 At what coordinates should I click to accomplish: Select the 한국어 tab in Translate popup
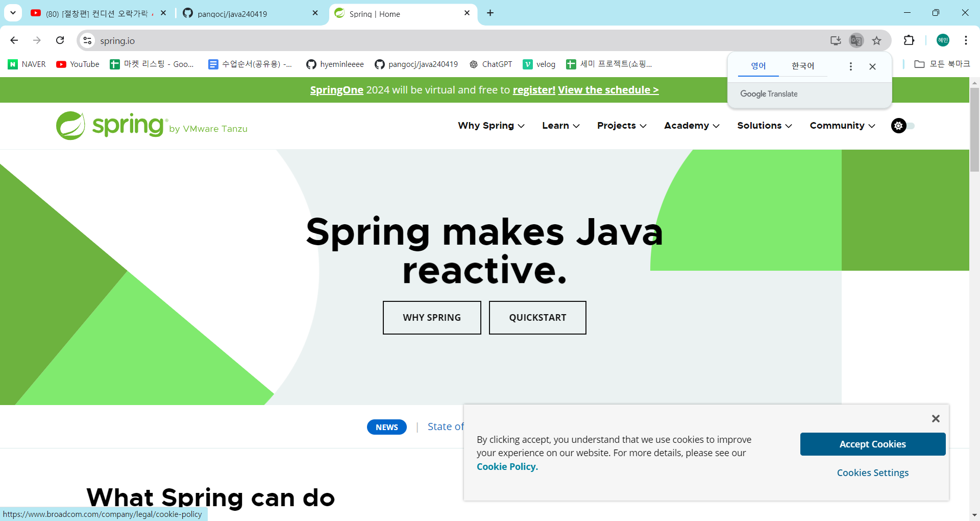pyautogui.click(x=803, y=66)
